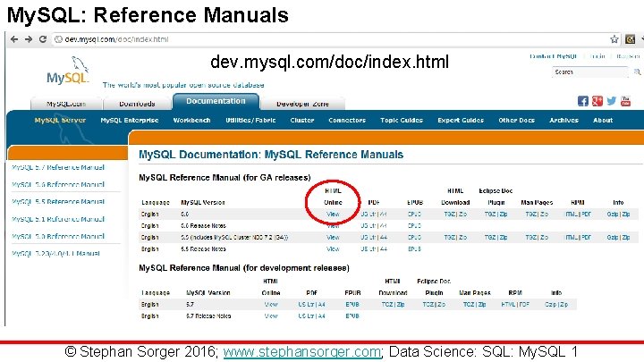Image resolution: width=644 pixels, height=362 pixels.
Task: Click View for 5.6 Release Notes
Action: (333, 226)
